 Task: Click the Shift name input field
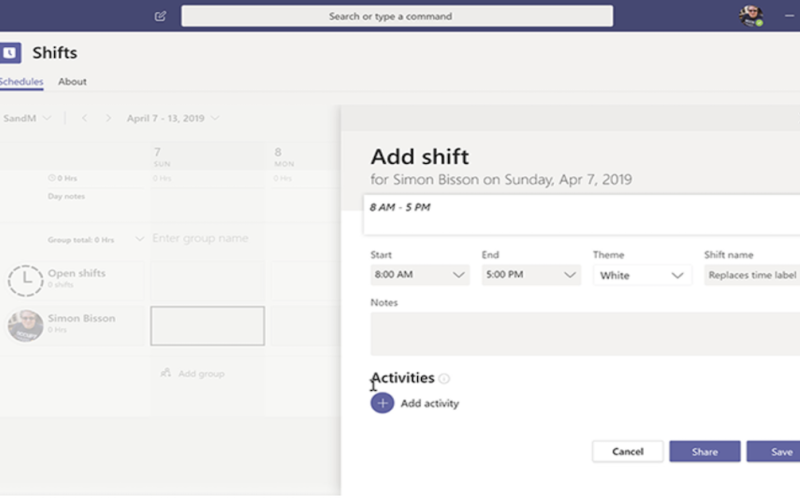[x=752, y=275]
